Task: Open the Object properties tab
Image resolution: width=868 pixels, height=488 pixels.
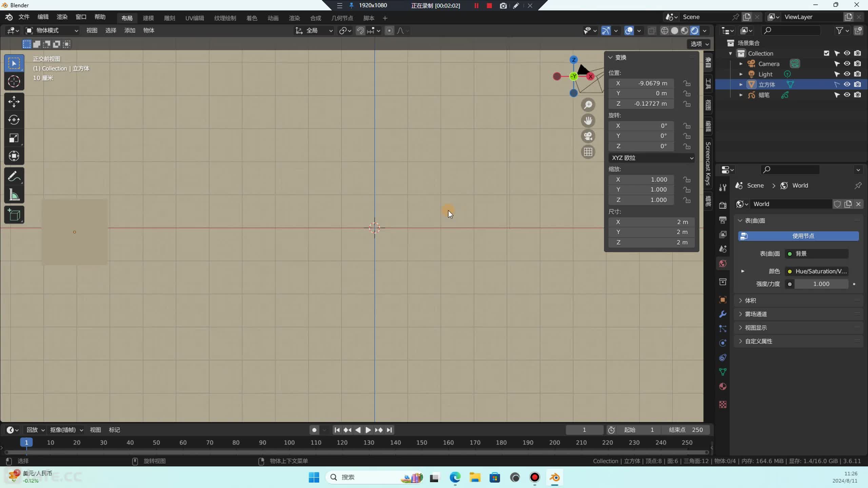Action: [723, 300]
